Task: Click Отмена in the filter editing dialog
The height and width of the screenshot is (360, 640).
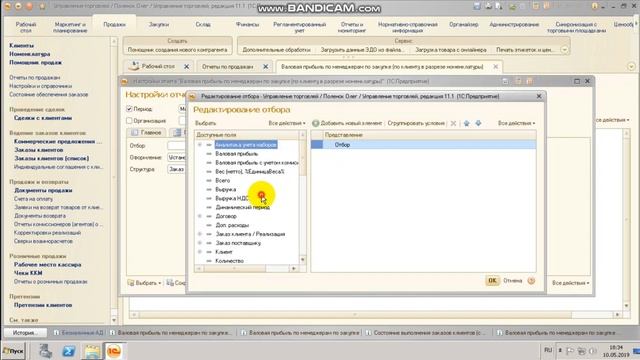Action: coord(512,280)
